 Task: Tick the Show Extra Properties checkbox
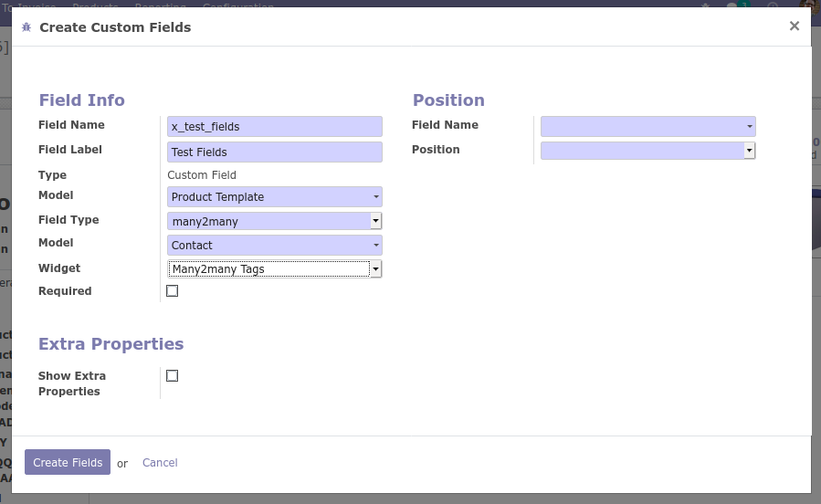172,376
